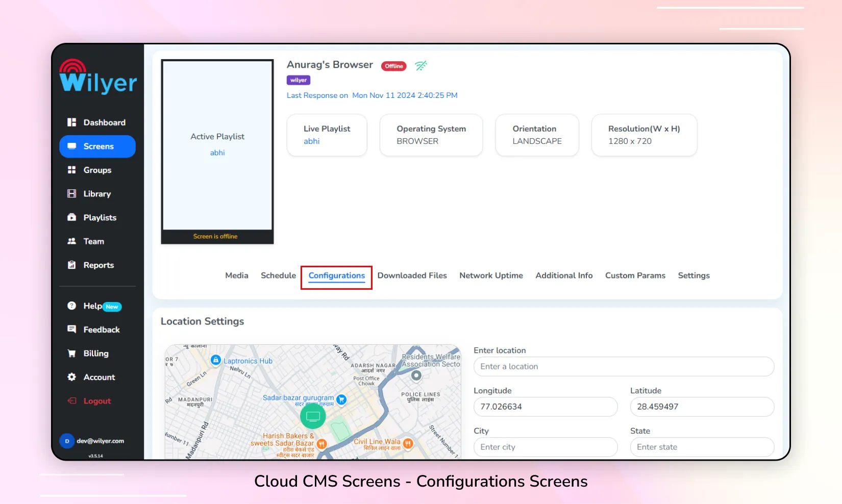Click the Latitude input field
Image resolution: width=842 pixels, height=504 pixels.
pyautogui.click(x=702, y=407)
